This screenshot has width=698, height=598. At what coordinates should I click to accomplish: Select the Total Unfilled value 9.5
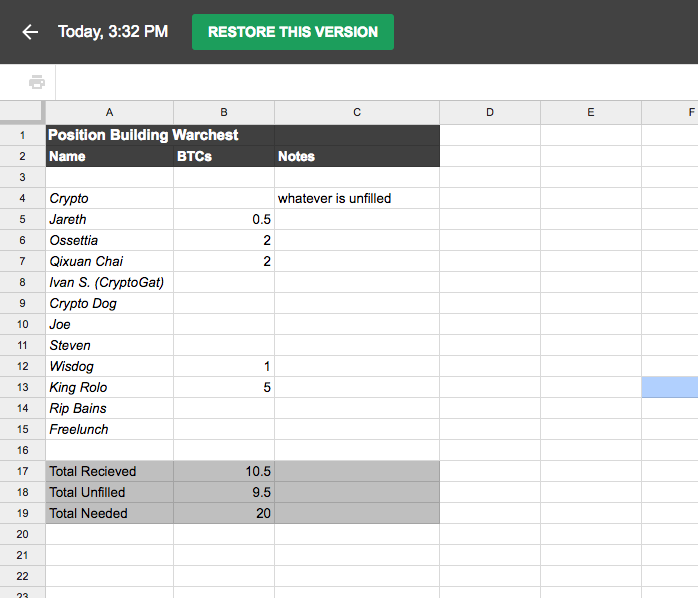223,492
